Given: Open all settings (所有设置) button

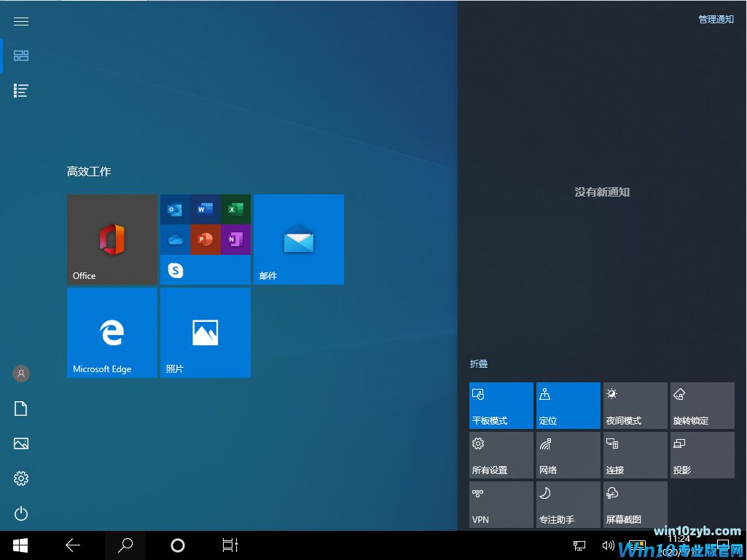Looking at the screenshot, I should pos(501,455).
